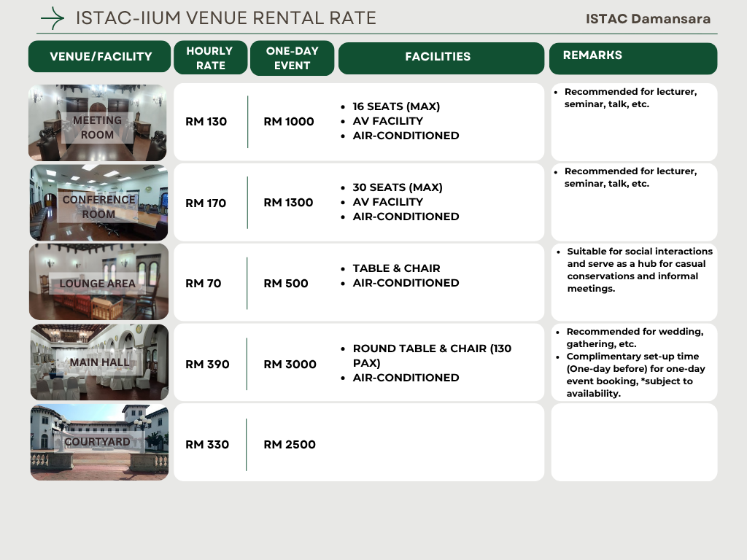Click the arrow icon beside the title

pyautogui.click(x=53, y=17)
